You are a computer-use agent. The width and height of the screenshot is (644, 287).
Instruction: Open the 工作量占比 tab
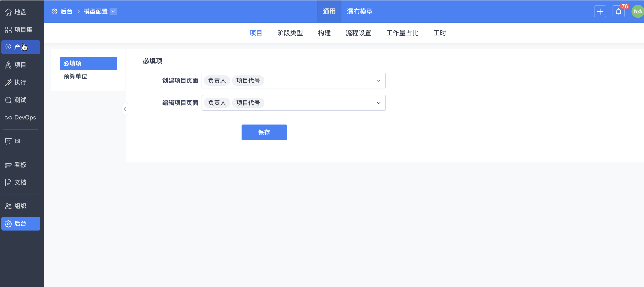(x=402, y=33)
